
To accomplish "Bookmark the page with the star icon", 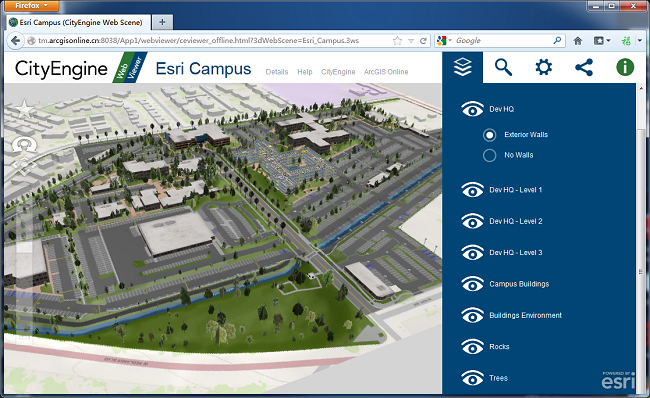I will [x=397, y=41].
